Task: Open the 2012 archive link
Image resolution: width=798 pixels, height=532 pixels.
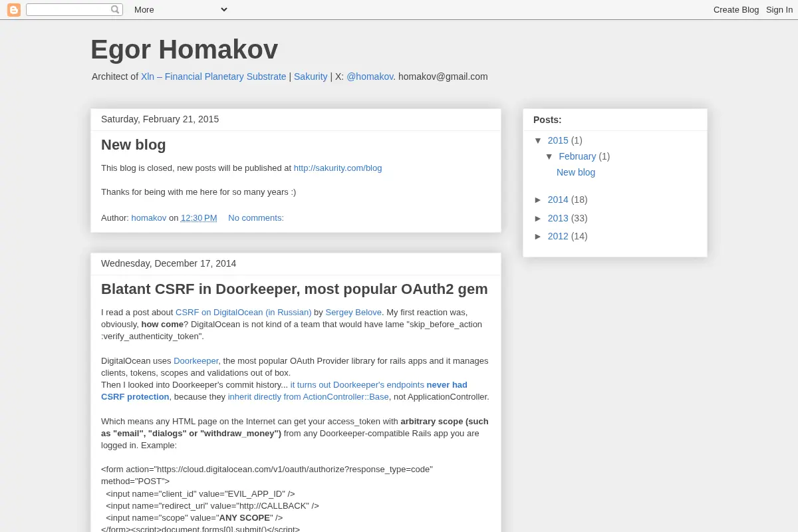Action: 558,236
